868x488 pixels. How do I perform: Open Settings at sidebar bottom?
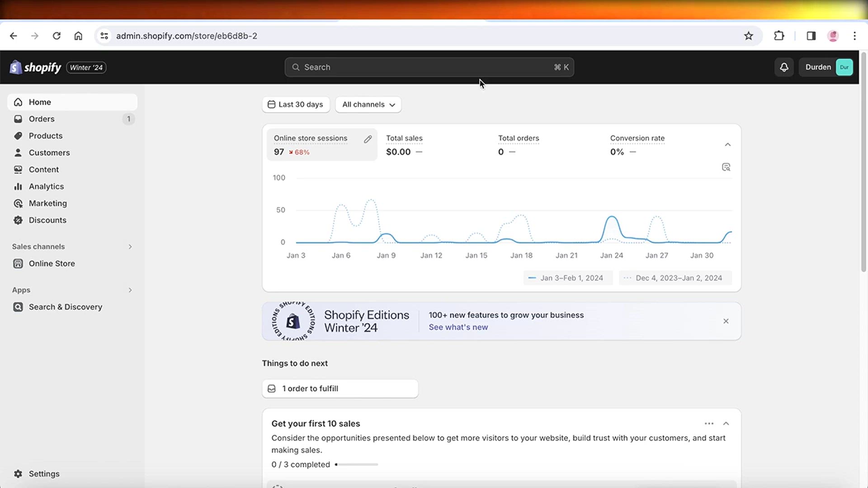[x=72, y=474]
